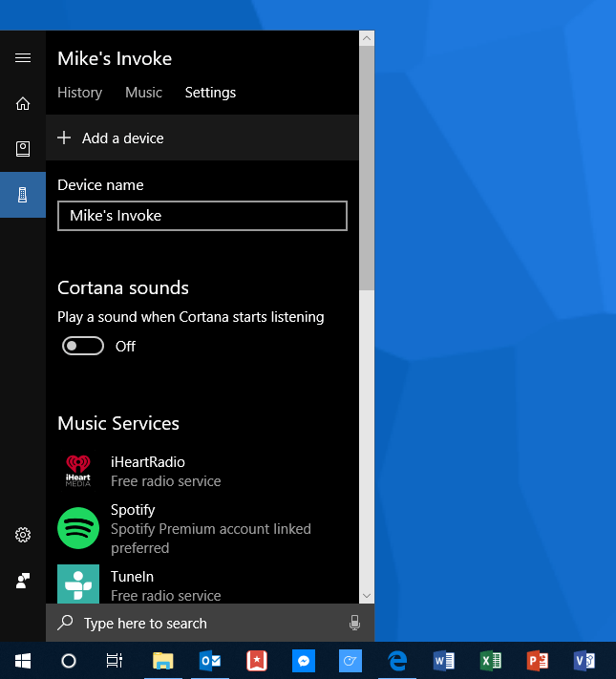Screen dimensions: 616x679
Task: Open the Cortana feedback icon
Action: click(23, 581)
